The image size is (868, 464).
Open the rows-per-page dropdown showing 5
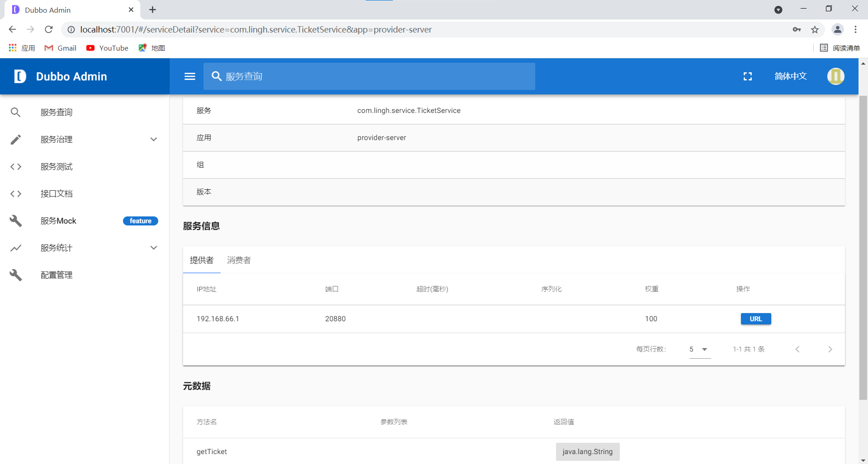coord(700,349)
